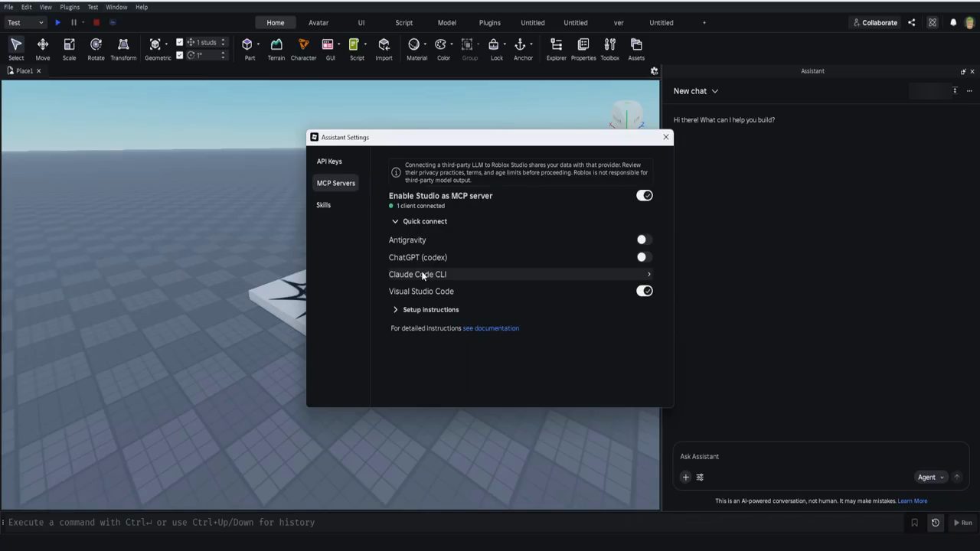Viewport: 980px width, 551px height.
Task: Enable the ChatGPT (codex) toggle
Action: 645,257
